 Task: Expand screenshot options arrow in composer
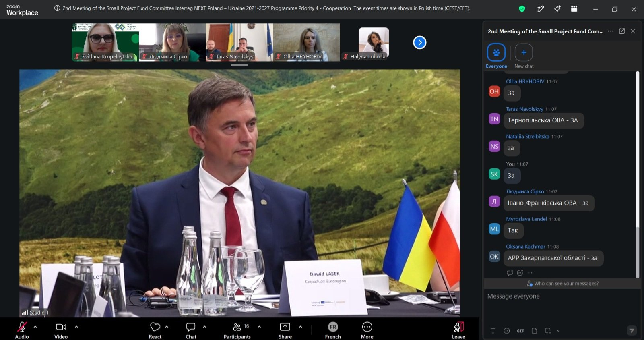coord(558,331)
